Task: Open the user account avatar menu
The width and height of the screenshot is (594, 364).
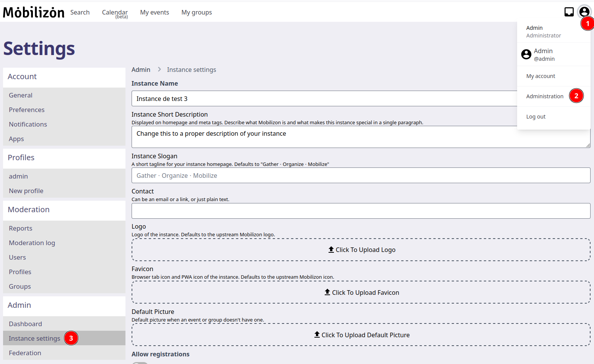Action: (584, 11)
